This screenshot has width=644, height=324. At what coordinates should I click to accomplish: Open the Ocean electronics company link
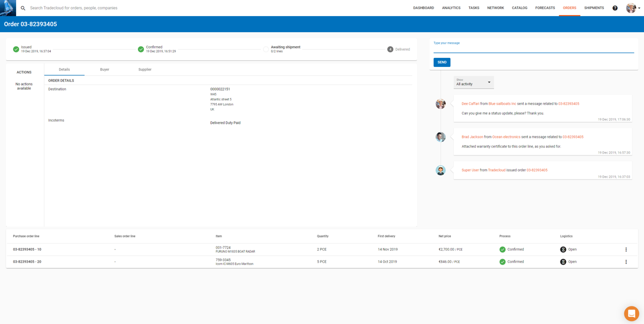[506, 137]
